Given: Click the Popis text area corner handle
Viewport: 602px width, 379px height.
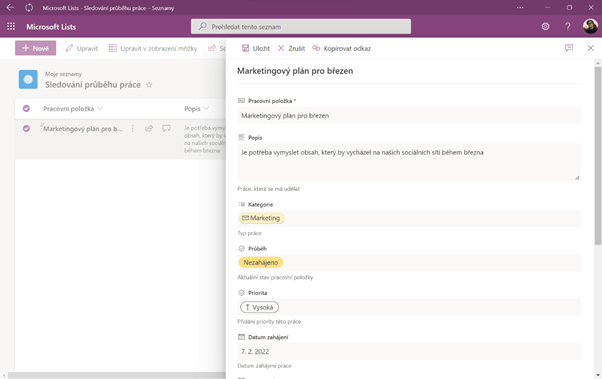Looking at the screenshot, I should tap(577, 177).
